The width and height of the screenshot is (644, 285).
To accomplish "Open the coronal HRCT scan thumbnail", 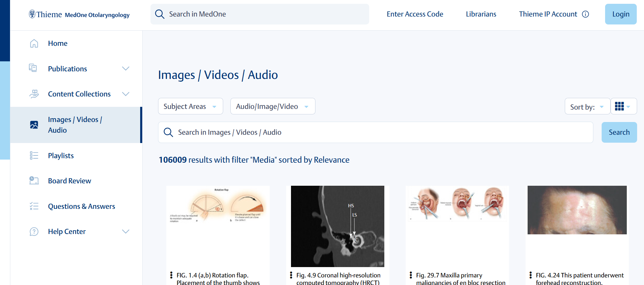I will coord(337,226).
